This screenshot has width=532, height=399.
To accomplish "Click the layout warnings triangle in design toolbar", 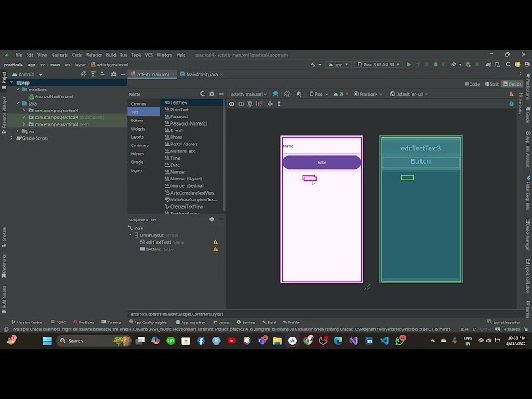I will tap(511, 94).
